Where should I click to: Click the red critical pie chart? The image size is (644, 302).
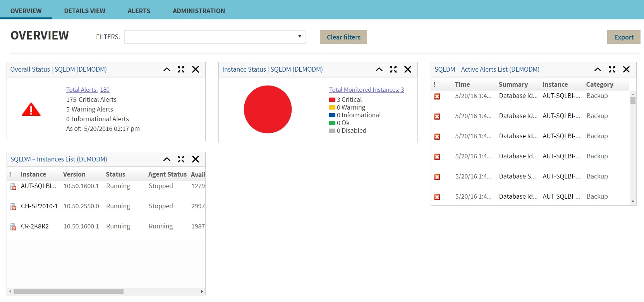[268, 110]
